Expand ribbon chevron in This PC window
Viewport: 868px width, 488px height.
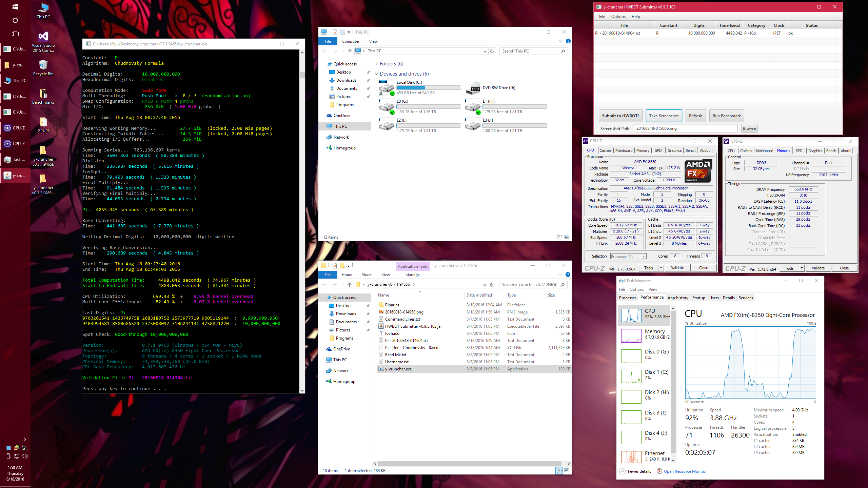pyautogui.click(x=560, y=41)
